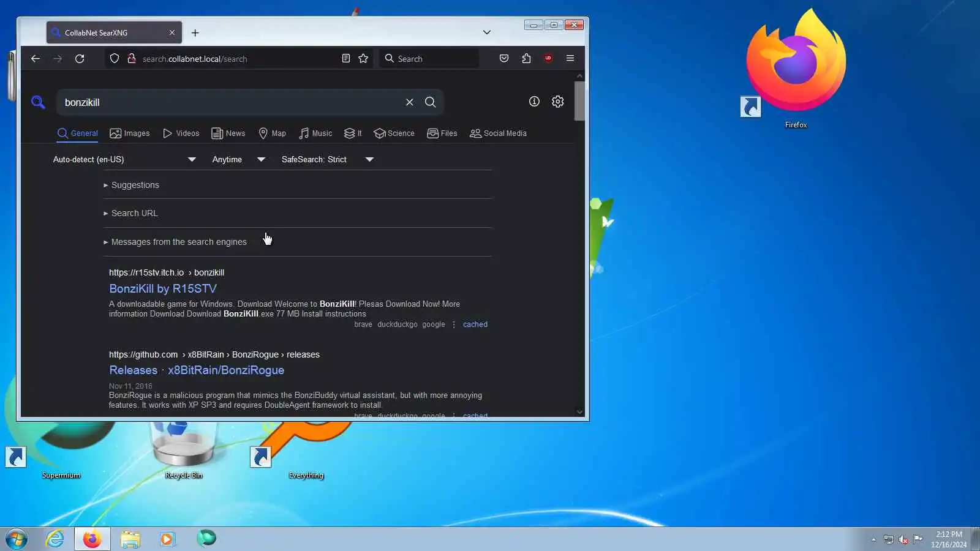Open the Anytime time range dropdown
The image size is (980, 551).
[x=239, y=159]
